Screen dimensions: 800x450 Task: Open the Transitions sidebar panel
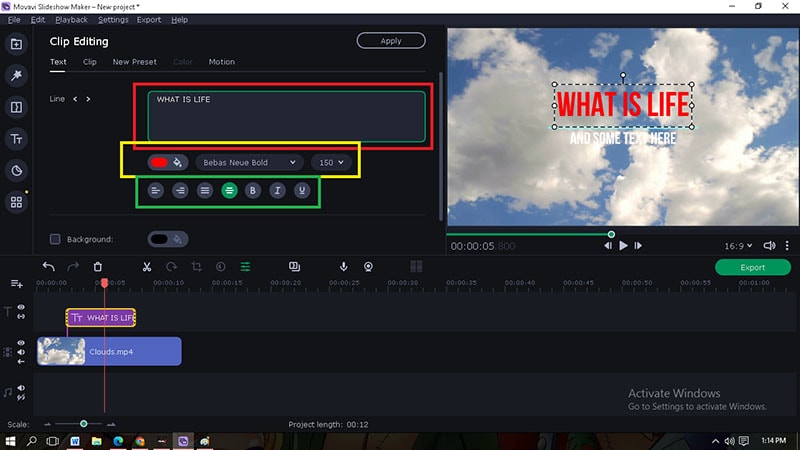pyautogui.click(x=16, y=107)
